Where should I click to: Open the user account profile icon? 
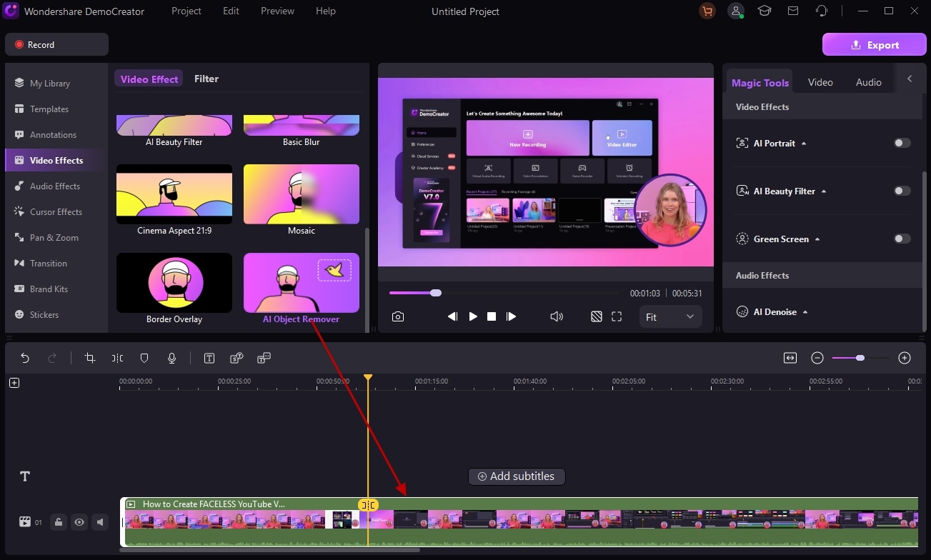pyautogui.click(x=735, y=11)
